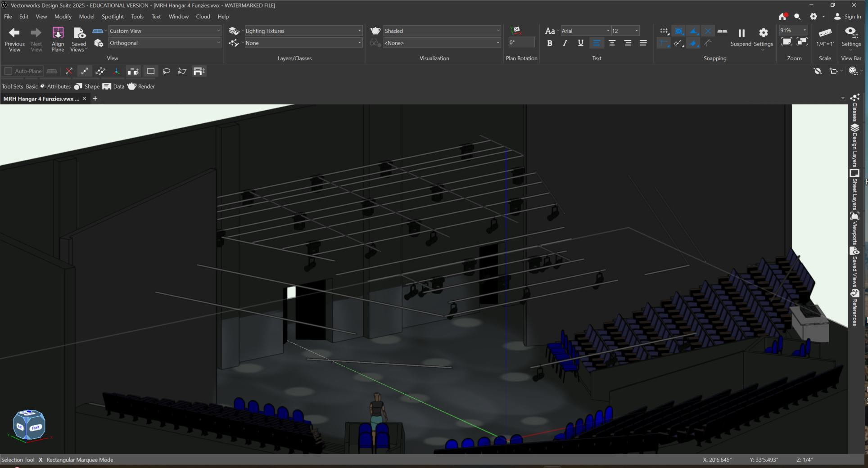Open the Modify menu
The image size is (868, 468).
(63, 17)
